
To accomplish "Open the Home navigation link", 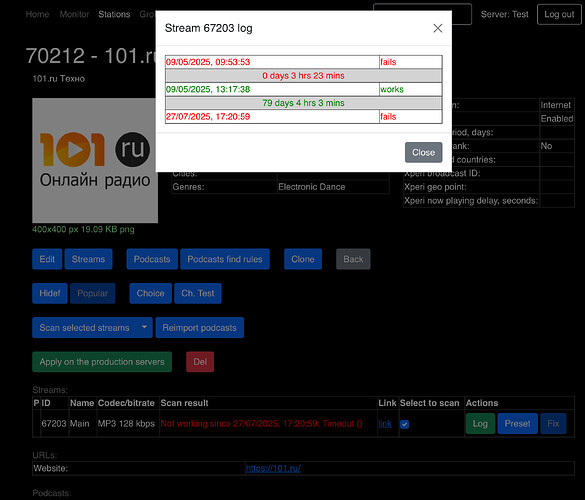I will point(37,14).
